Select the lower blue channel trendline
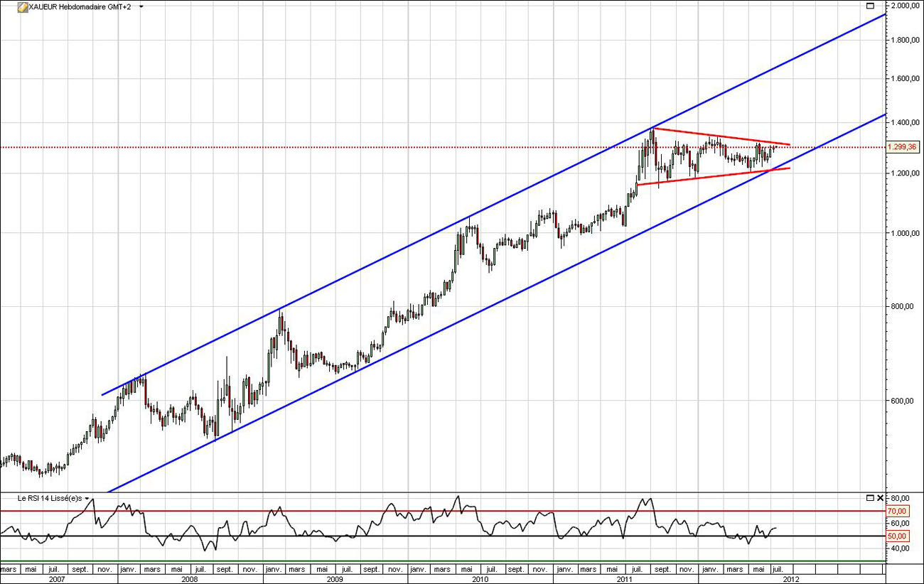924x584 pixels. click(426, 336)
